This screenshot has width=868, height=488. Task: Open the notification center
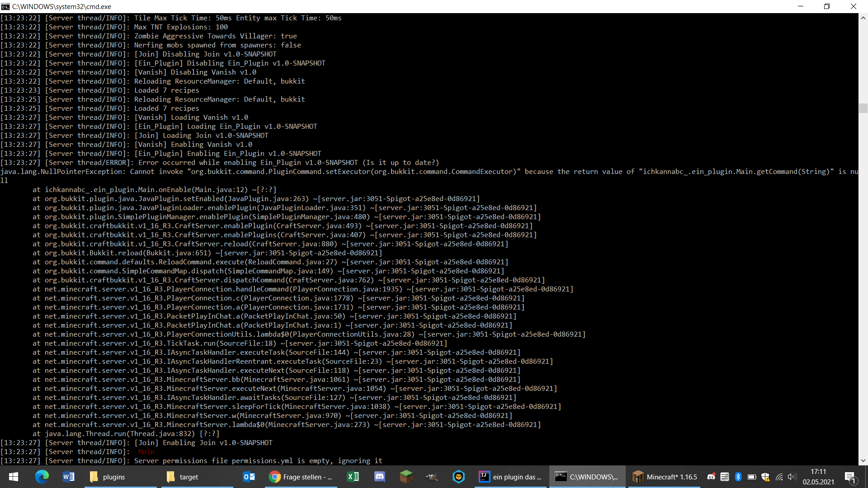[x=850, y=477]
